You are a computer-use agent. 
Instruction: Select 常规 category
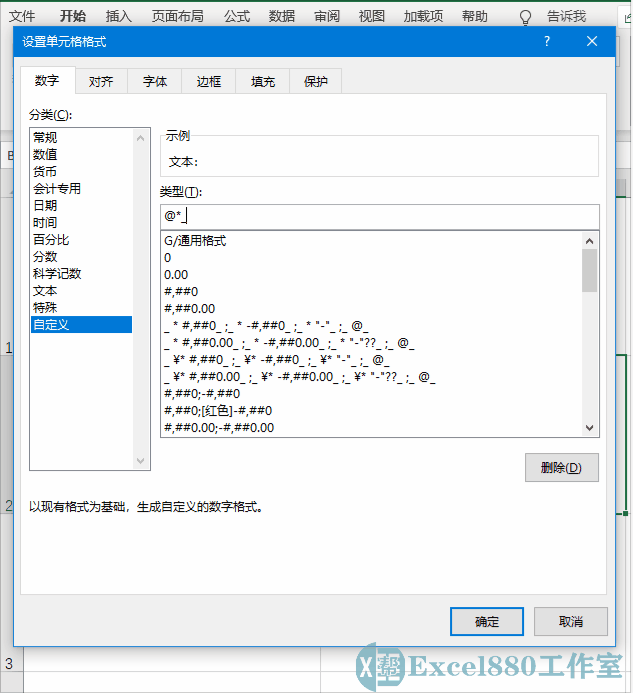tap(81, 137)
